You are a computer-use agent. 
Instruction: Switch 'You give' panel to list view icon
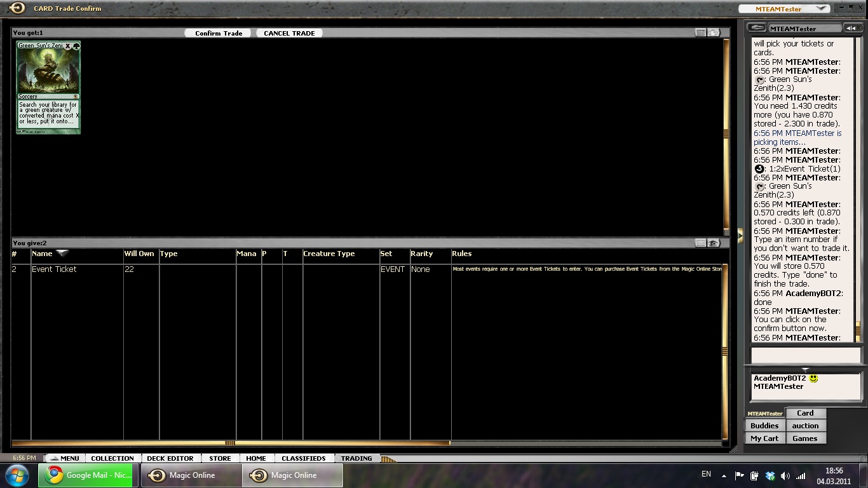[700, 243]
